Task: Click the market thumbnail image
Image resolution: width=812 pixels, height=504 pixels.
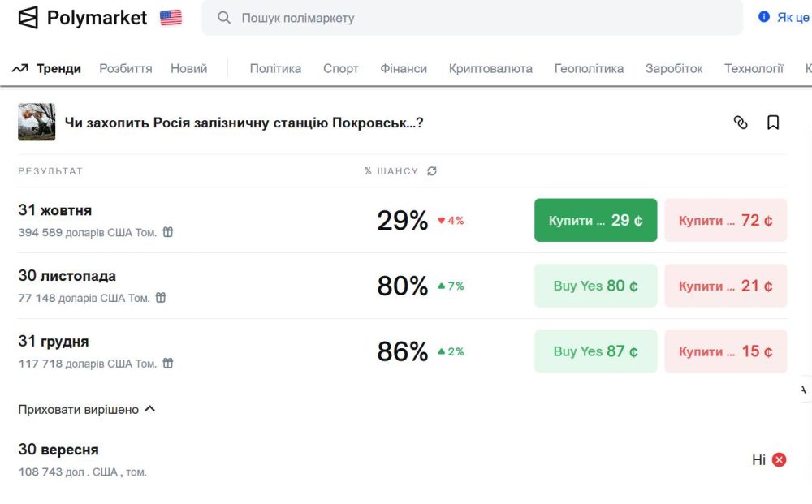Action: point(37,123)
